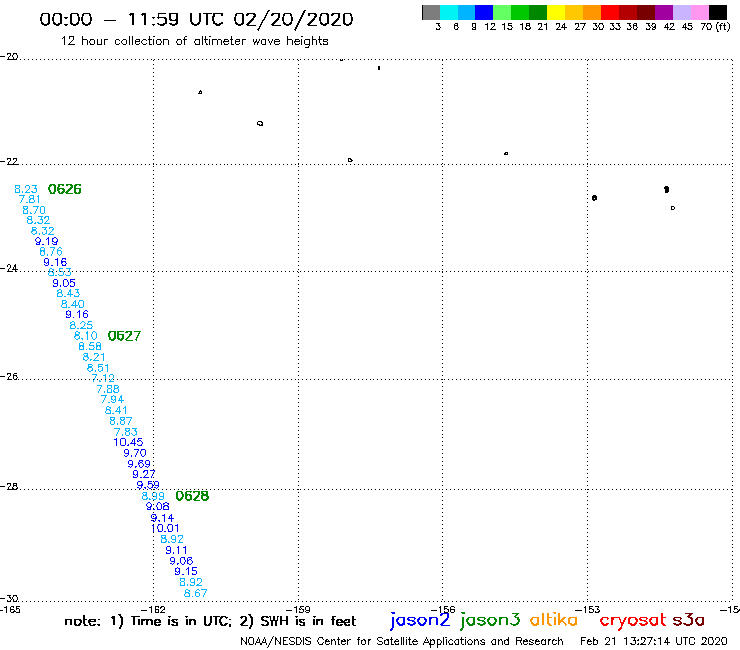Click 'NOAA/NESDIS Center for Satellite Applications and Research'
This screenshot has height=650, width=740.
coord(402,641)
